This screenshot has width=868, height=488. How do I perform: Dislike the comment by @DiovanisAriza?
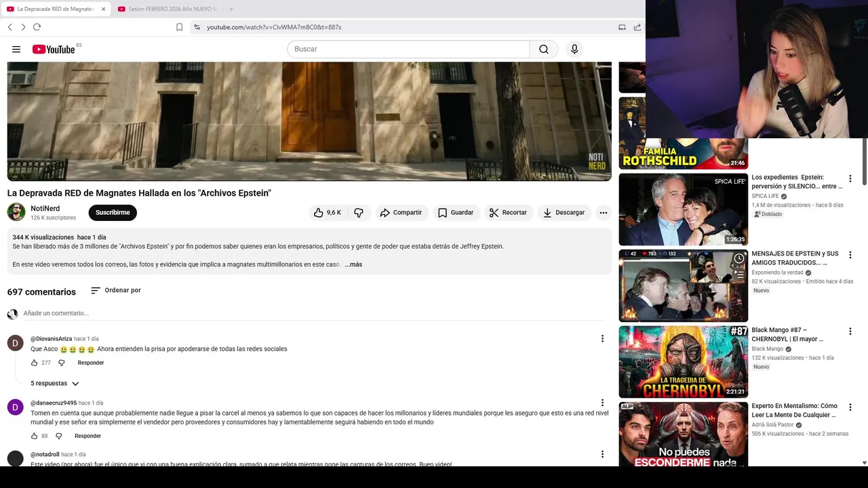pos(61,363)
